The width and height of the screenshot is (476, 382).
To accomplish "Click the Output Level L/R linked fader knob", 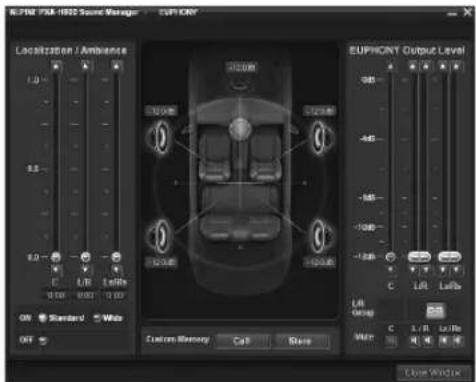I will [419, 257].
